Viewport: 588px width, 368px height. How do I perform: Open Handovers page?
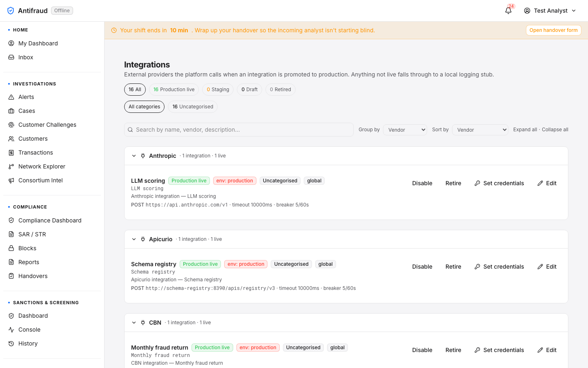(52, 276)
